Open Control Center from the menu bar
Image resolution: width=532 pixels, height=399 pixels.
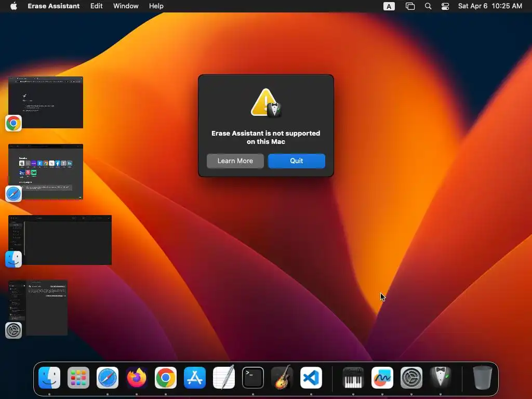click(445, 6)
